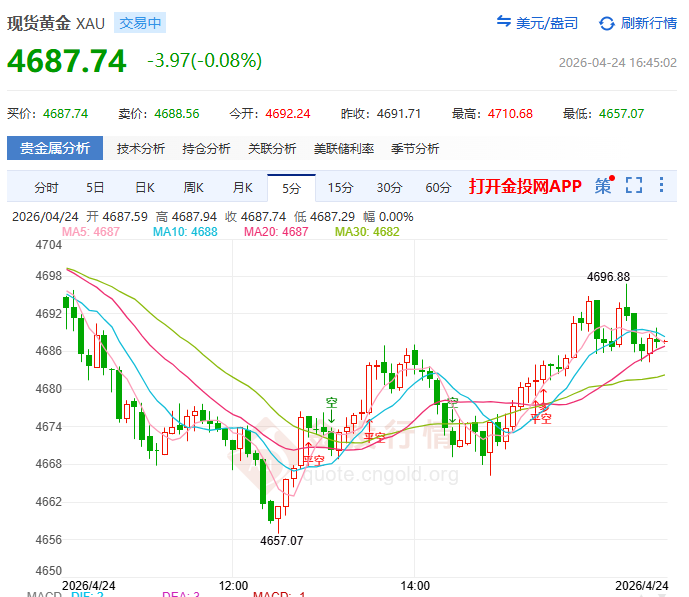Click 刷新行情 to refresh the quote
Screen dimensions: 689x597
pos(649,23)
